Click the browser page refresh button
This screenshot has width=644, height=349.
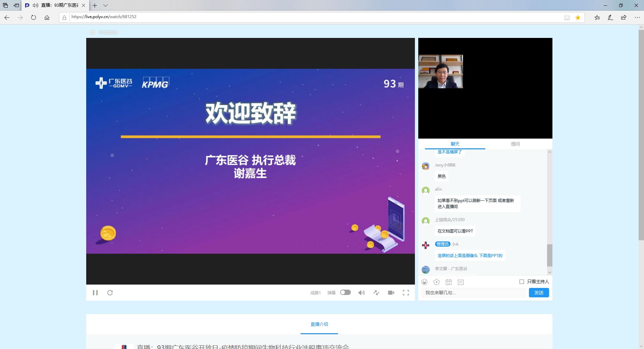(34, 17)
